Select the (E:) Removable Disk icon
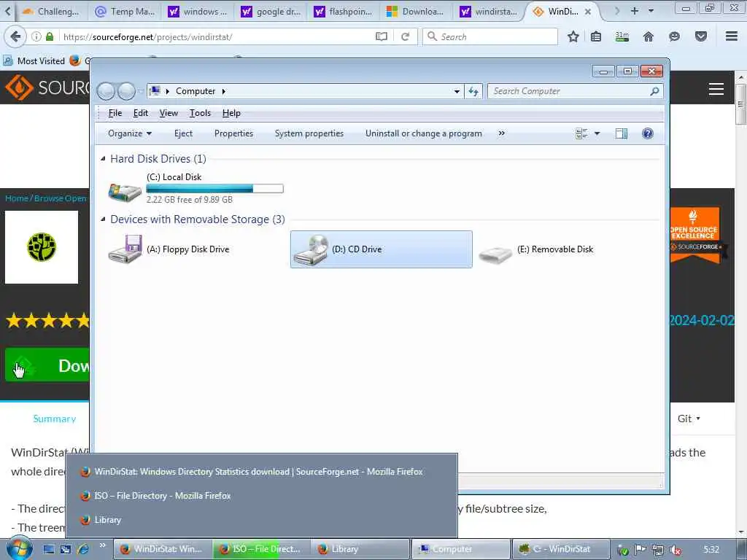 point(495,254)
